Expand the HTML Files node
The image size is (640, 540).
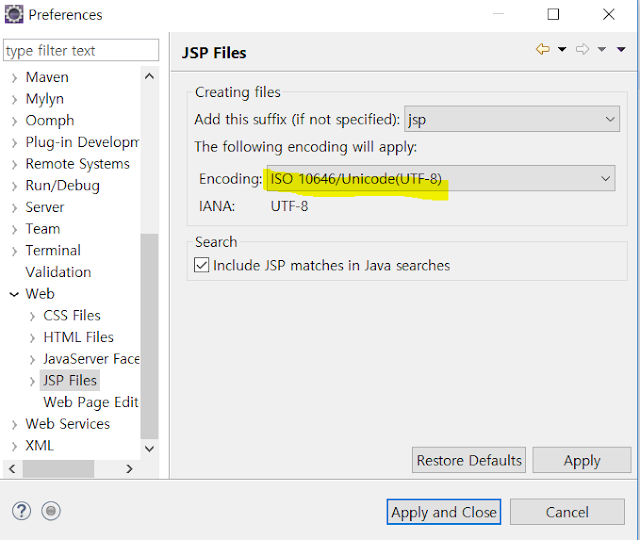click(x=32, y=338)
